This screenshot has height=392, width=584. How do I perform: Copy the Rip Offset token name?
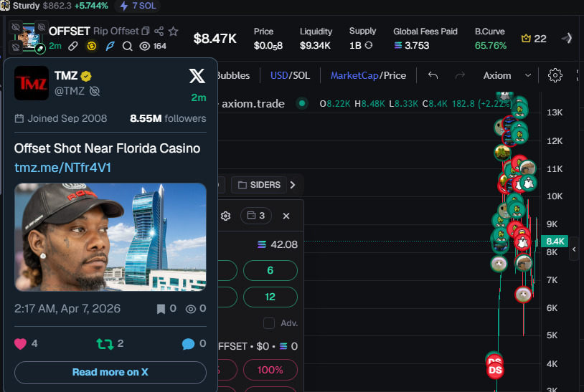coord(146,32)
